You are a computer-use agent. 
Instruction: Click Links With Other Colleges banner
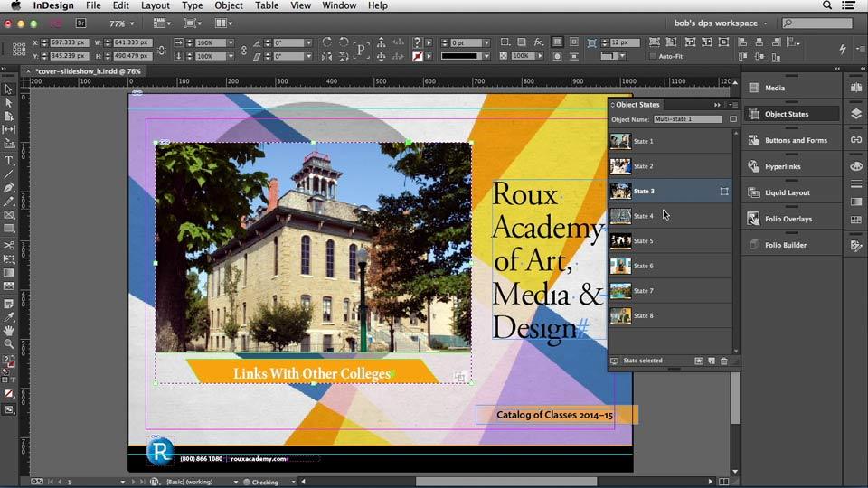(x=312, y=373)
